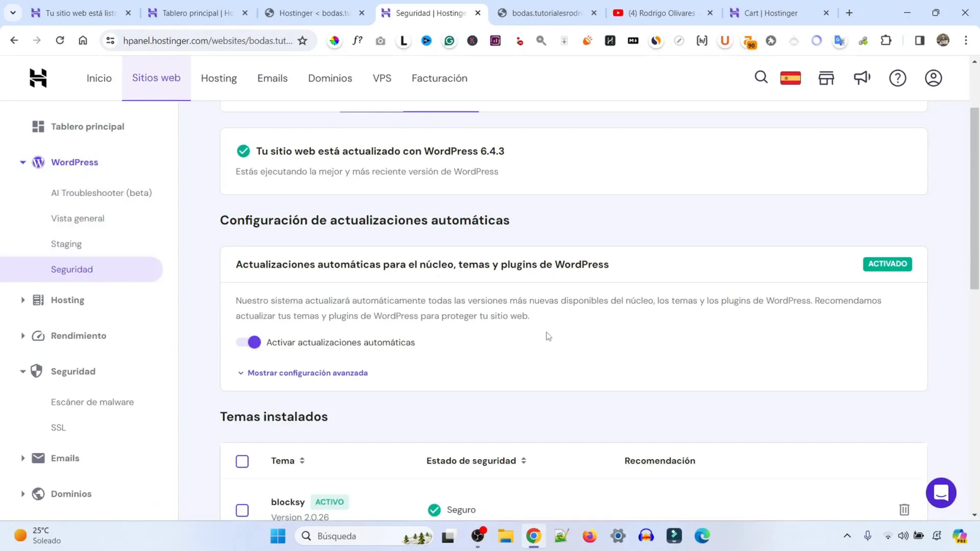
Task: Open the store marketplace icon
Action: pos(826,78)
